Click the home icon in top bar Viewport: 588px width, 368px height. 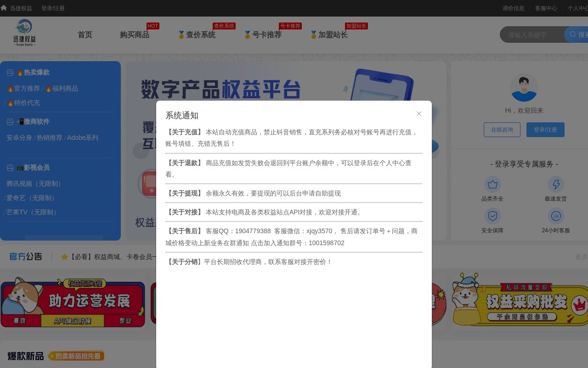pos(5,8)
